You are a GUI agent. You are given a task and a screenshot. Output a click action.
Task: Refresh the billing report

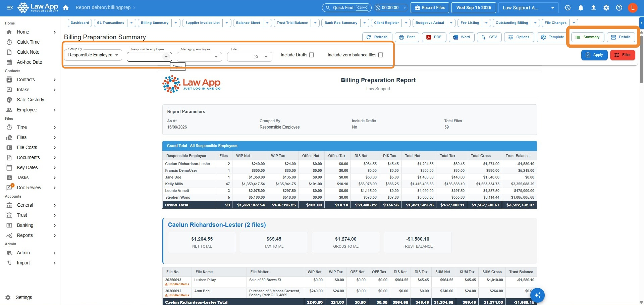point(377,37)
